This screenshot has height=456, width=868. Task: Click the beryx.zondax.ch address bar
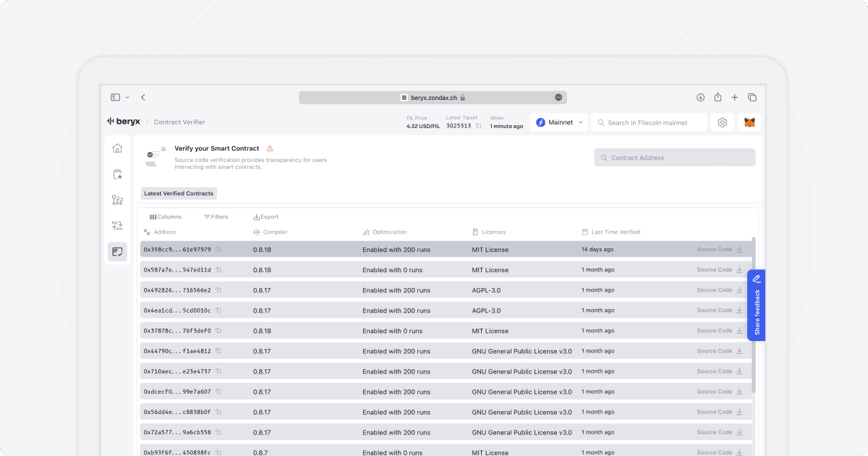click(x=433, y=97)
